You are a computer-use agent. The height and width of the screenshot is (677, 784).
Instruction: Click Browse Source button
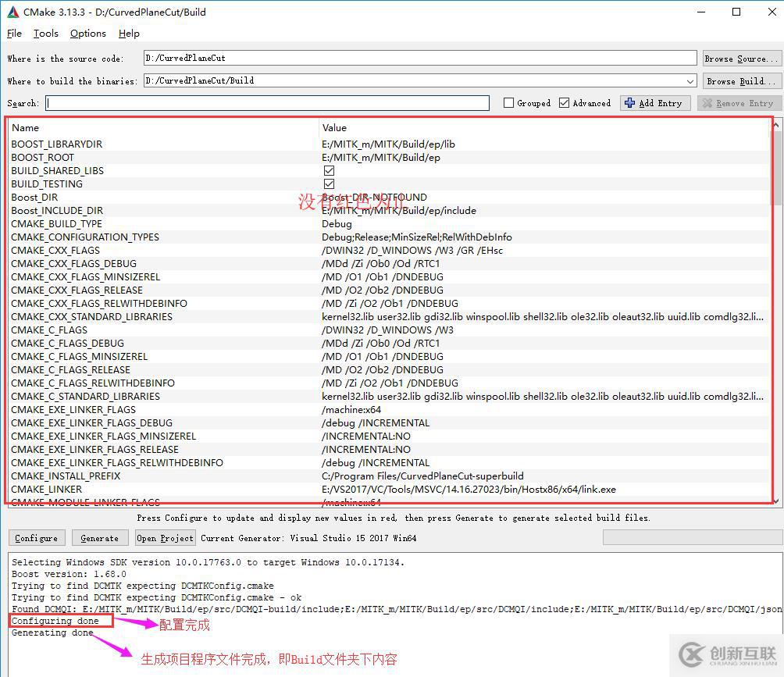pyautogui.click(x=741, y=59)
